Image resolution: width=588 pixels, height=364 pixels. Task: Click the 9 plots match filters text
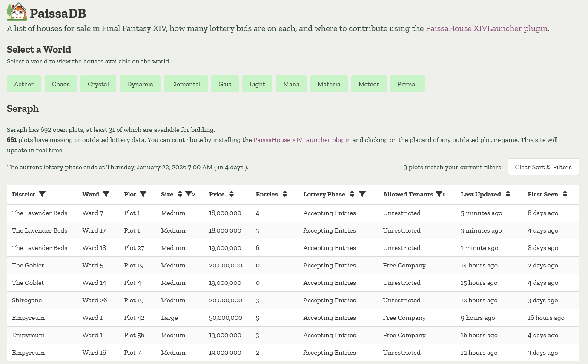click(453, 167)
